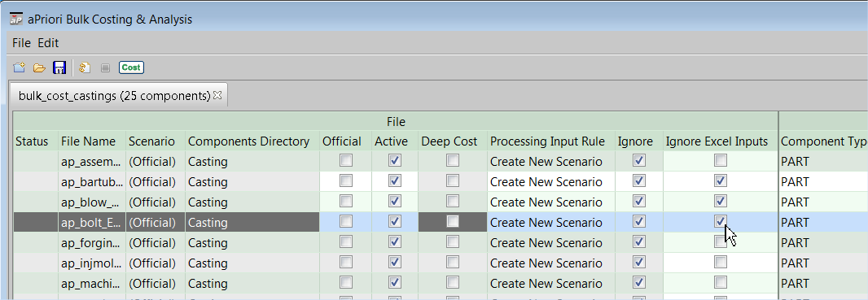868x300 pixels.
Task: Click the Ignore Excel Inputs column header
Action: coord(720,141)
